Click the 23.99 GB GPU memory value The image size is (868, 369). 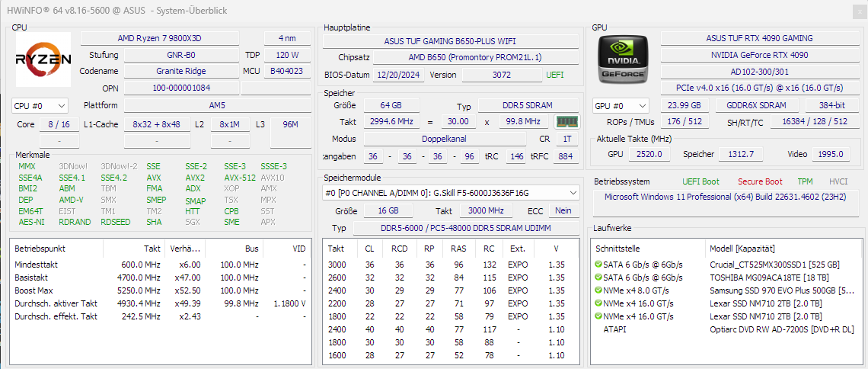(685, 105)
